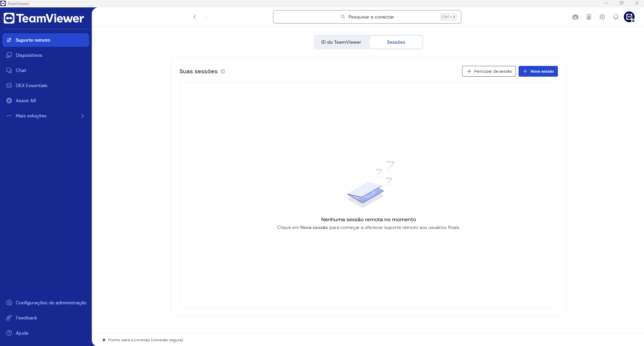Click the green connection status dot
Screen dimensions: 644x346
click(x=104, y=340)
